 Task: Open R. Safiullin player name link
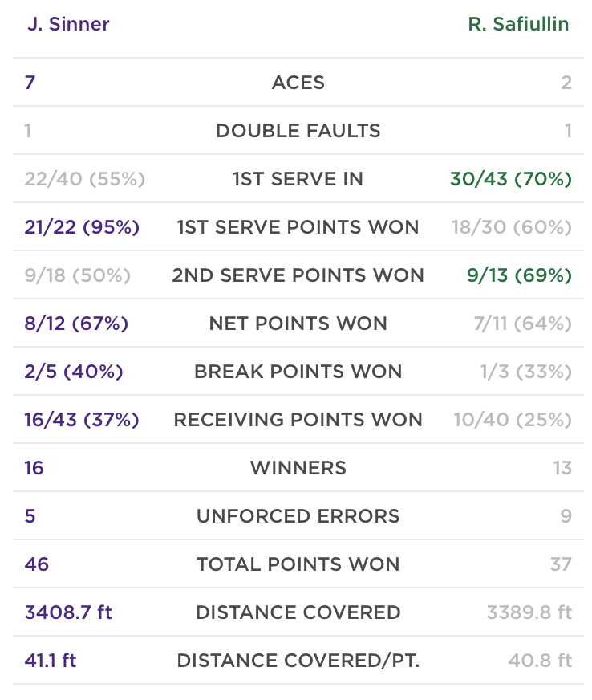point(518,24)
